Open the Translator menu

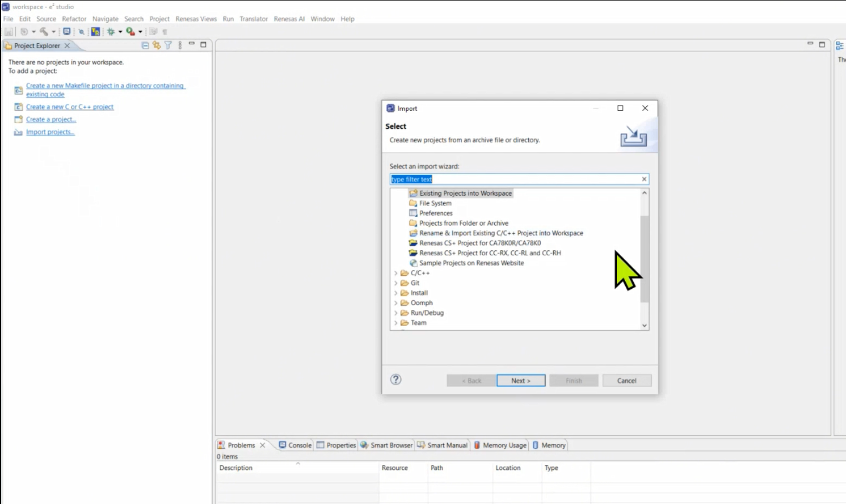[254, 19]
